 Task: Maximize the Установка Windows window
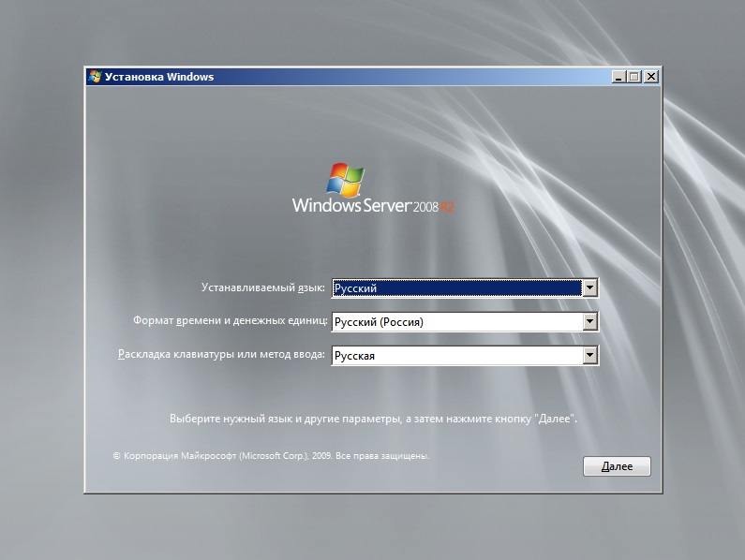click(x=633, y=77)
